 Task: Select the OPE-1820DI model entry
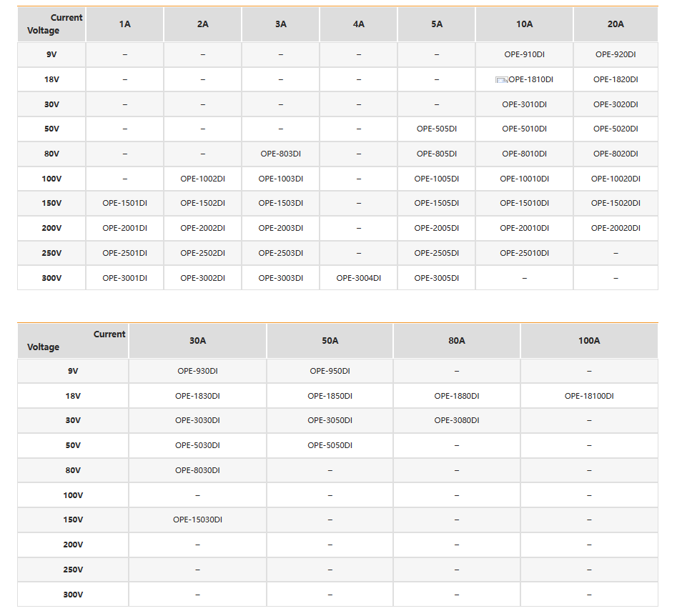(x=616, y=79)
